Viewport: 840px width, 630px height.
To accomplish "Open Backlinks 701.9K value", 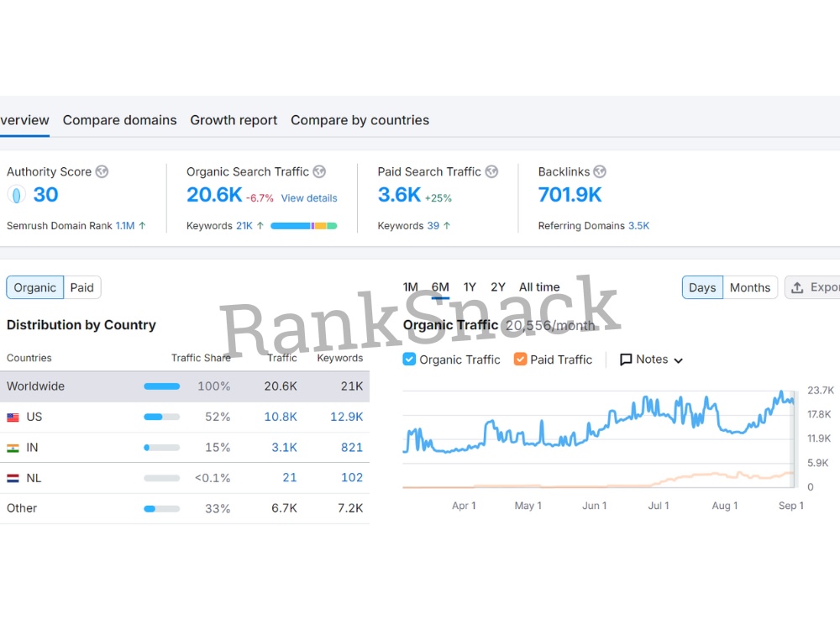I will [570, 195].
